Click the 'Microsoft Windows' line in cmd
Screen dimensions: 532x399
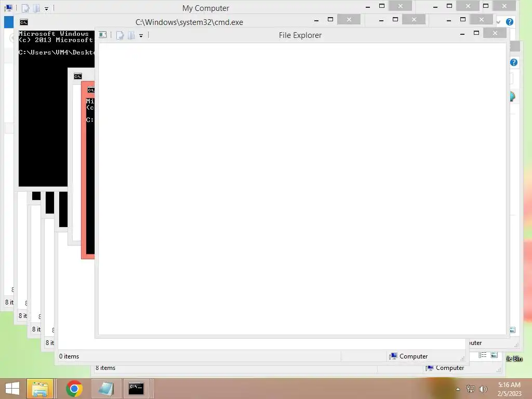tap(54, 34)
